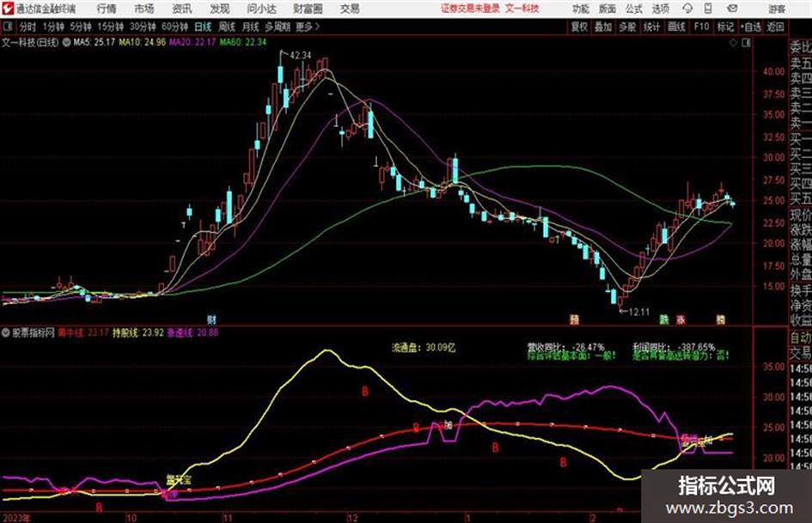Screen dimensions: 812x523
Task: Switch to the 分时 intraday view
Action: pos(27,27)
